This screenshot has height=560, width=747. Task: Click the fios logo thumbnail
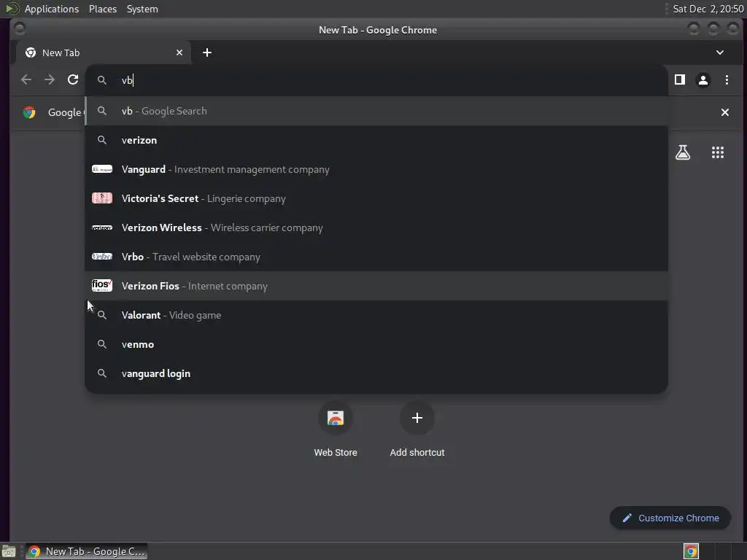[x=102, y=285]
